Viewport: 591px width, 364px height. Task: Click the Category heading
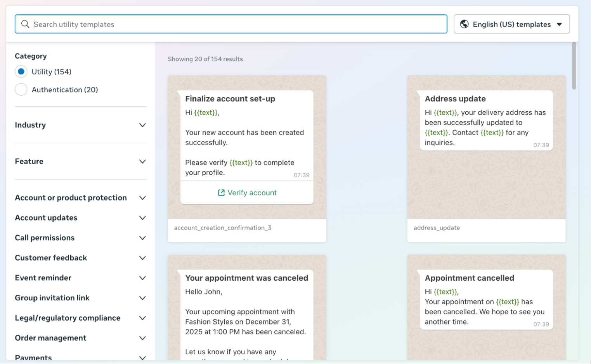(31, 56)
